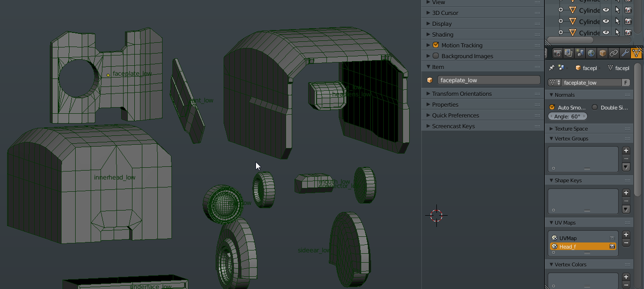Enable the Motion Tracking checkbox
Viewport: 644px width, 289px height.
pos(435,45)
